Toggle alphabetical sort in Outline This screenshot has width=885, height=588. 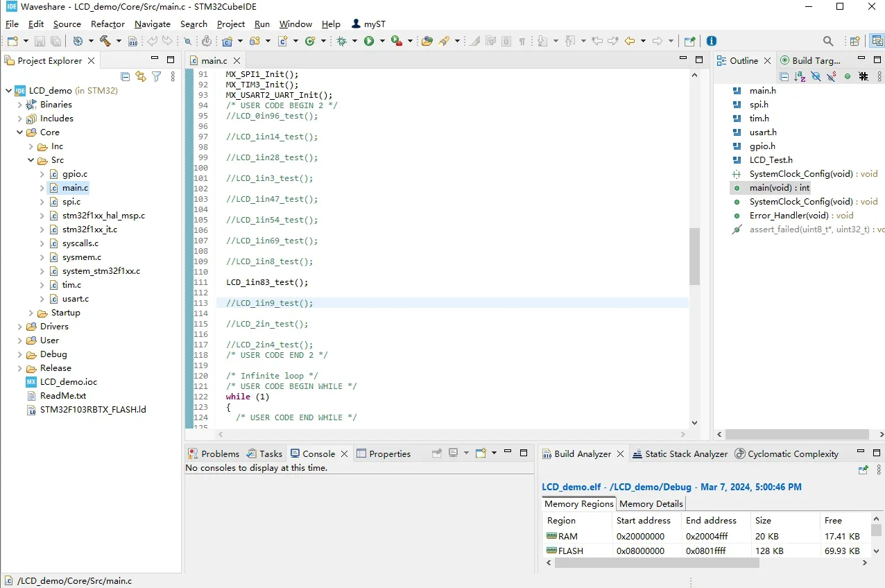point(800,77)
